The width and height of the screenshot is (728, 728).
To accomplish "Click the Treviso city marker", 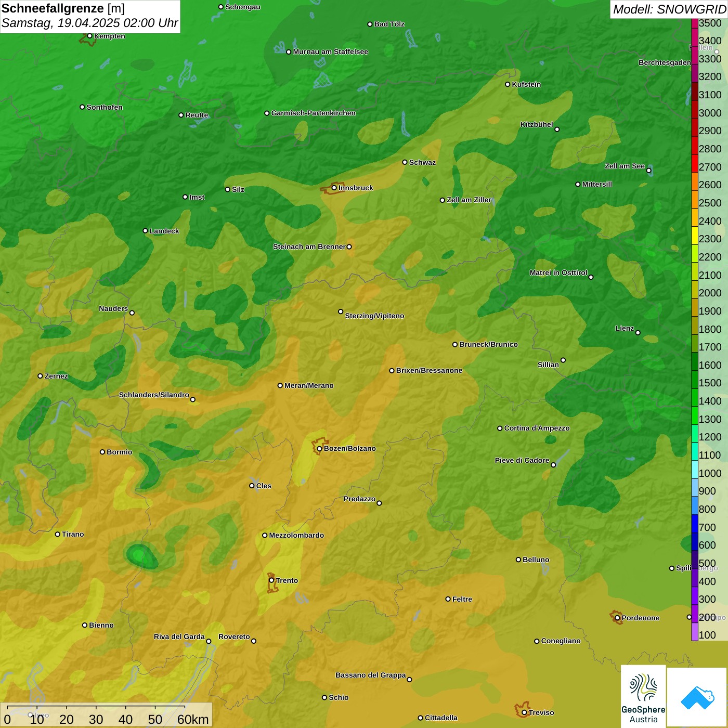I will pyautogui.click(x=524, y=712).
